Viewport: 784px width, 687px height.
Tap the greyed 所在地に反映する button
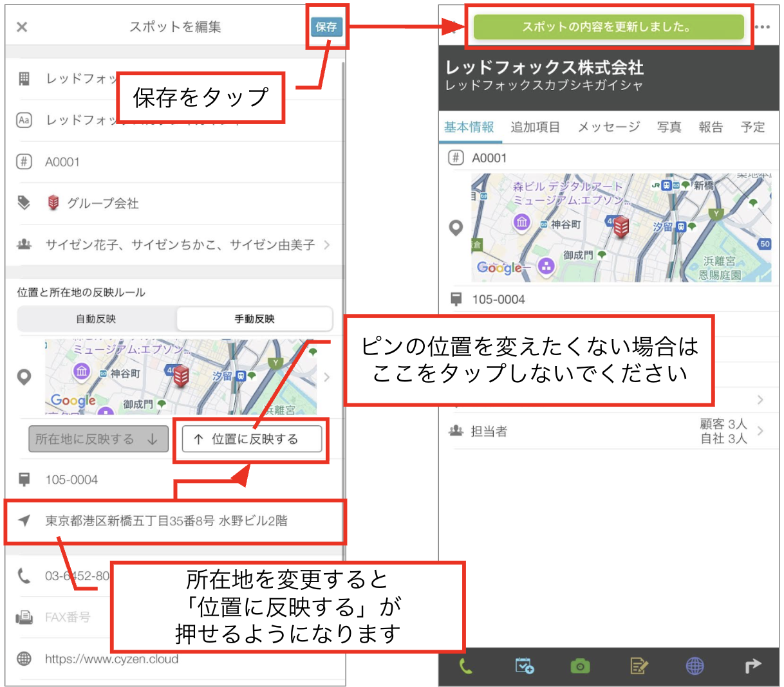(98, 439)
